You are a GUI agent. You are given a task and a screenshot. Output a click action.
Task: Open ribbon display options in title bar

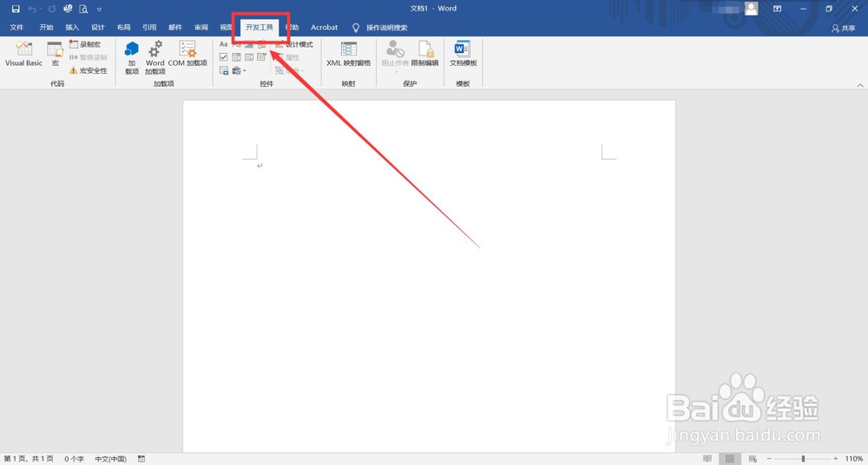[x=777, y=9]
